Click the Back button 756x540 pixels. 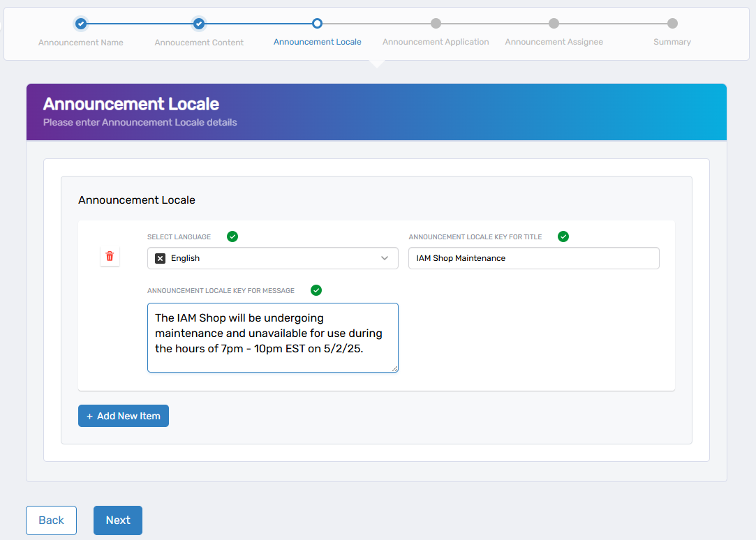[51, 520]
